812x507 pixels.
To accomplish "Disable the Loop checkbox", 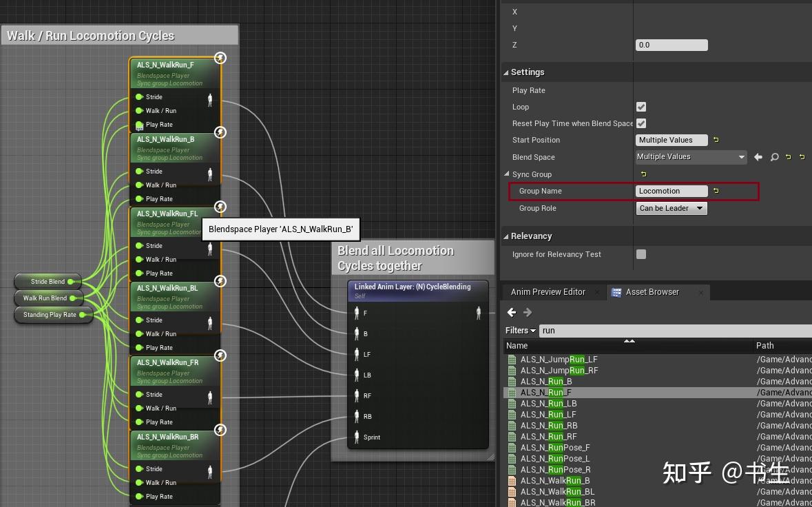I will (641, 107).
